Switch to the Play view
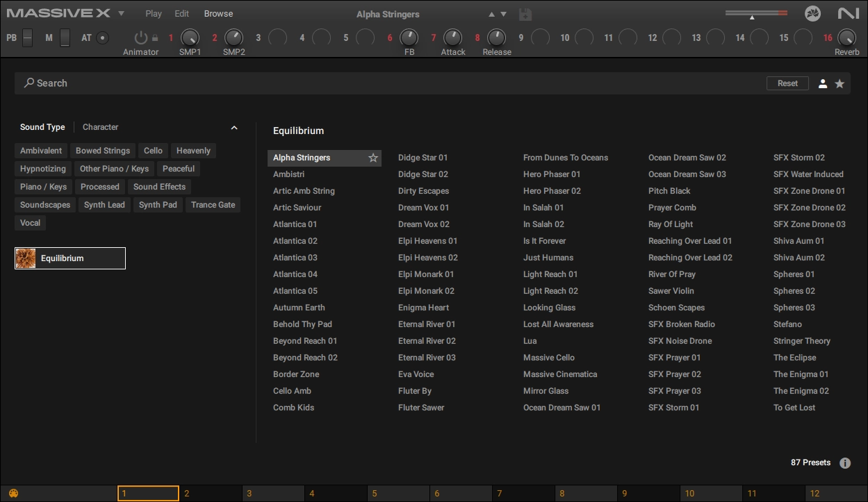Image resolution: width=868 pixels, height=502 pixels. tap(154, 14)
